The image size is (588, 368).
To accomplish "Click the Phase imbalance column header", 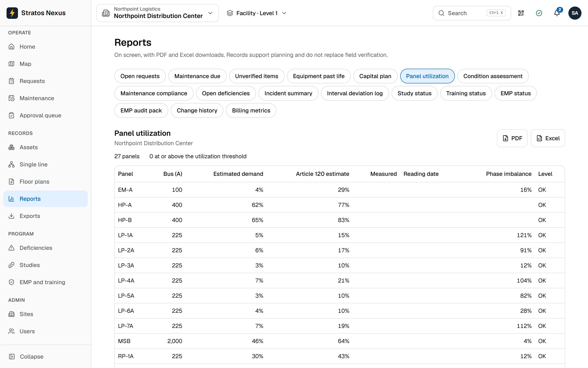I will [509, 174].
